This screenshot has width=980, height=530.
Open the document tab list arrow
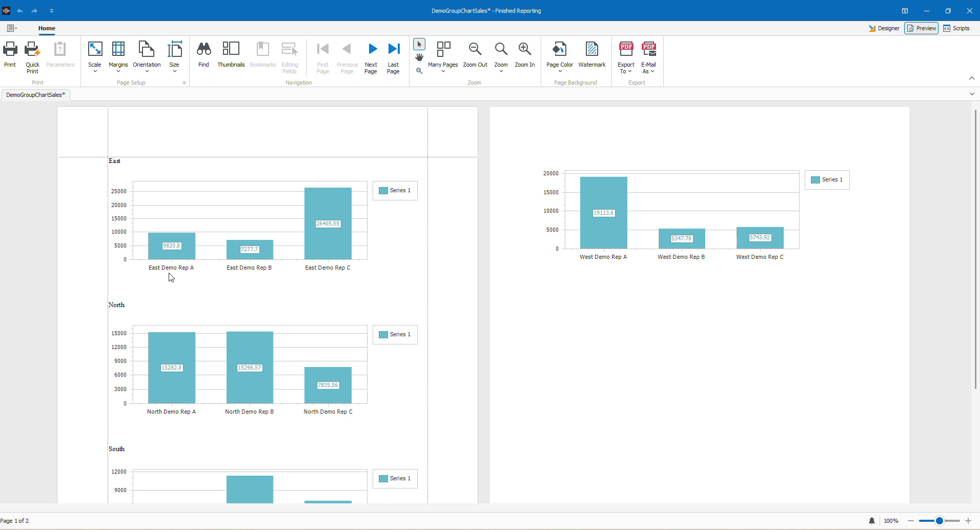click(972, 94)
